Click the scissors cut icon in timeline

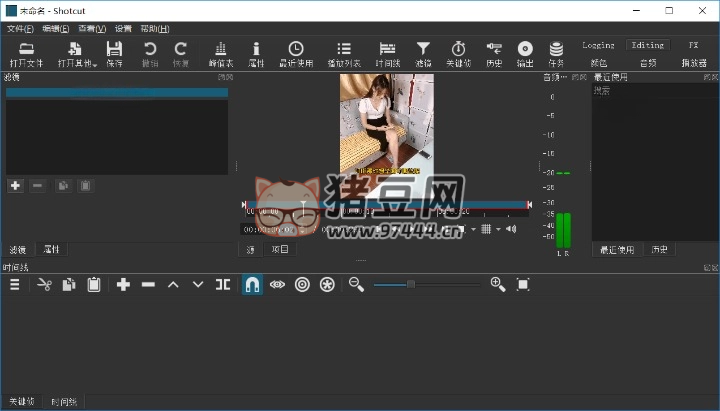click(44, 285)
